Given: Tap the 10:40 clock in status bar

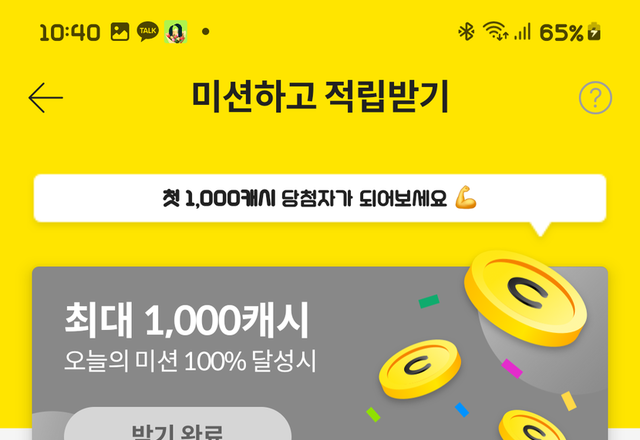Looking at the screenshot, I should coord(70,32).
